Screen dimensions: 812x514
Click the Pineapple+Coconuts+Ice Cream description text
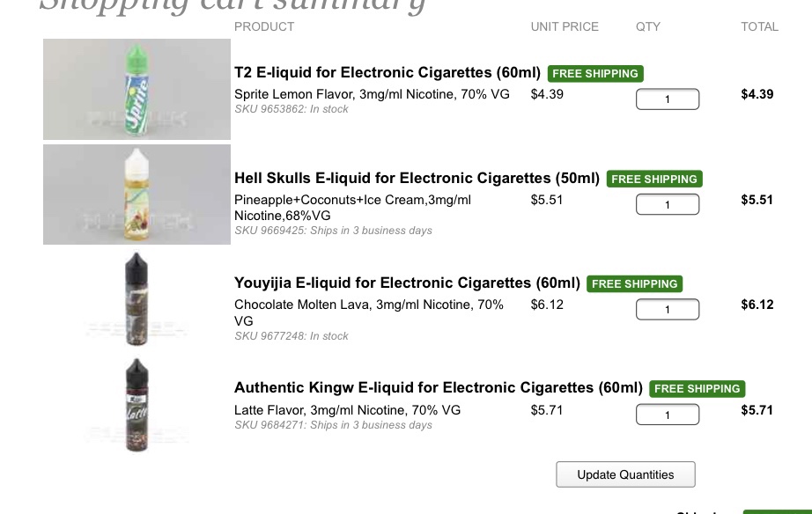click(352, 200)
